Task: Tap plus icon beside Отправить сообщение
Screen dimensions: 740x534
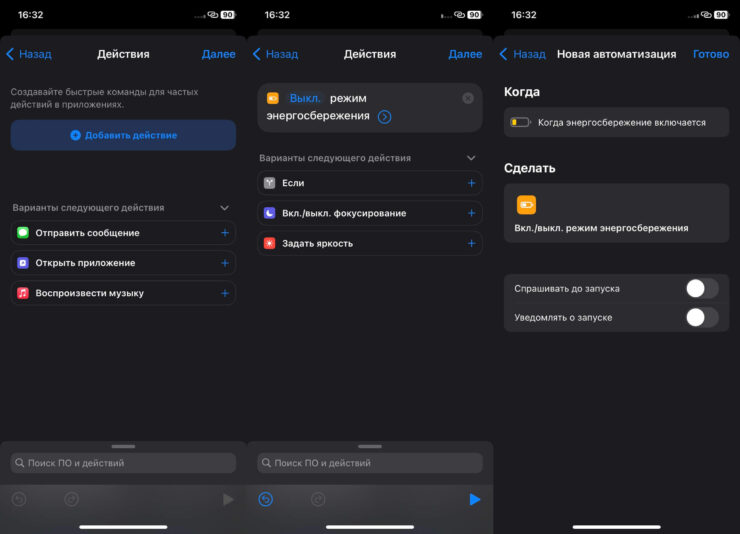Action: (224, 233)
